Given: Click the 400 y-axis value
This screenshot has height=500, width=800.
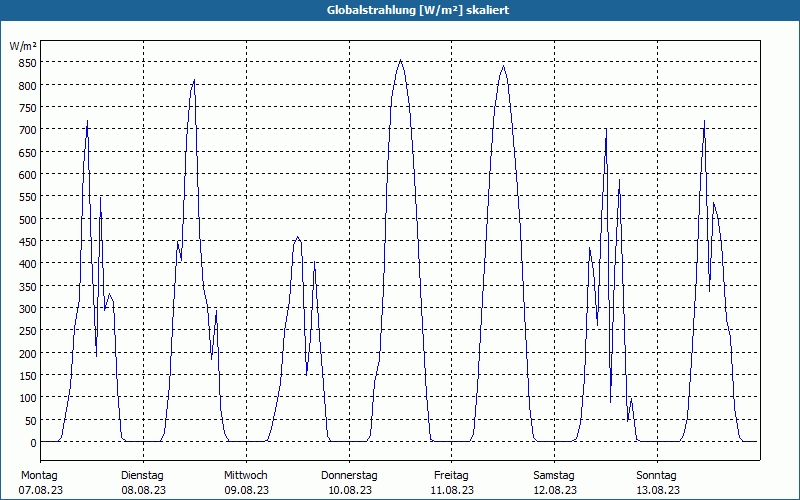Looking at the screenshot, I should pos(27,264).
